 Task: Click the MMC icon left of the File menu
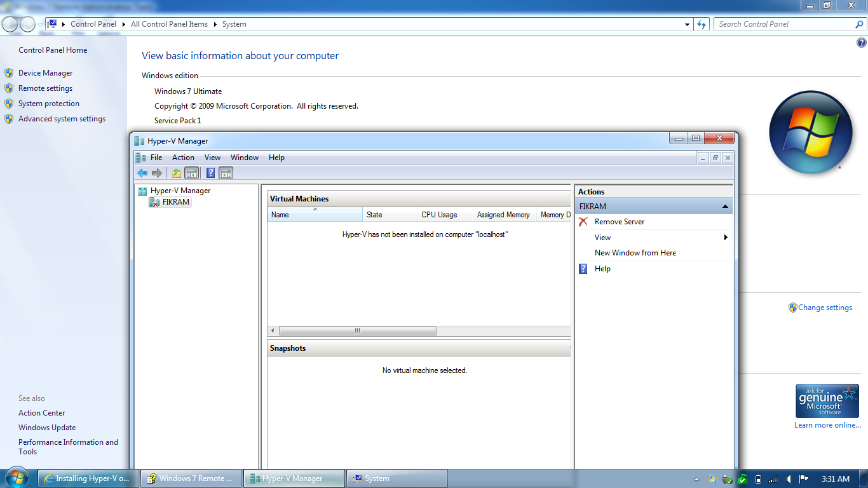[x=140, y=158]
